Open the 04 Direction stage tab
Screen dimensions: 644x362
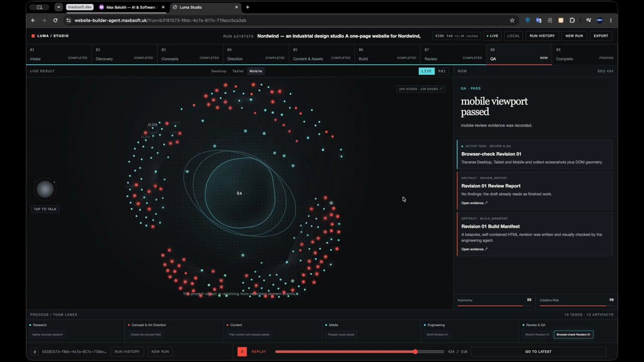tap(256, 54)
